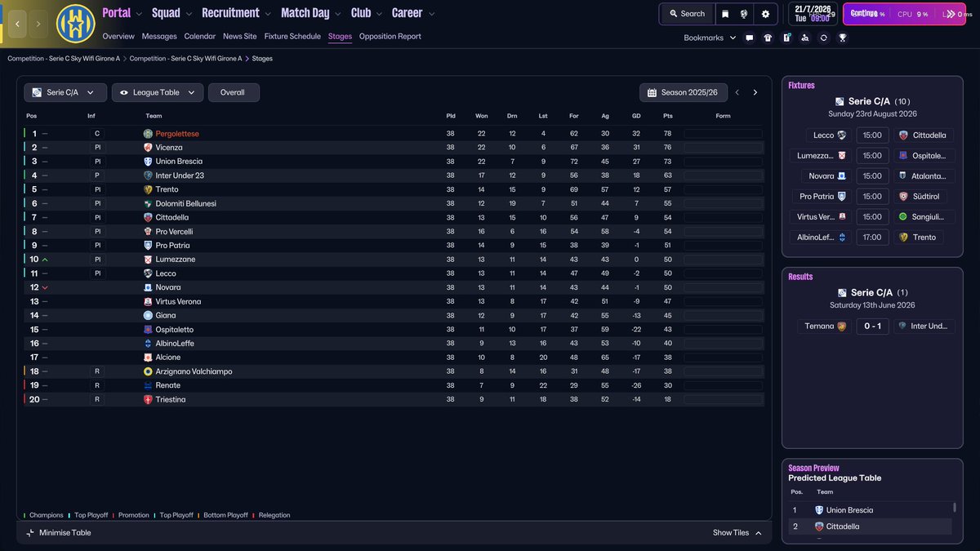
Task: Go forward with the right navigation arrow
Action: pos(38,24)
